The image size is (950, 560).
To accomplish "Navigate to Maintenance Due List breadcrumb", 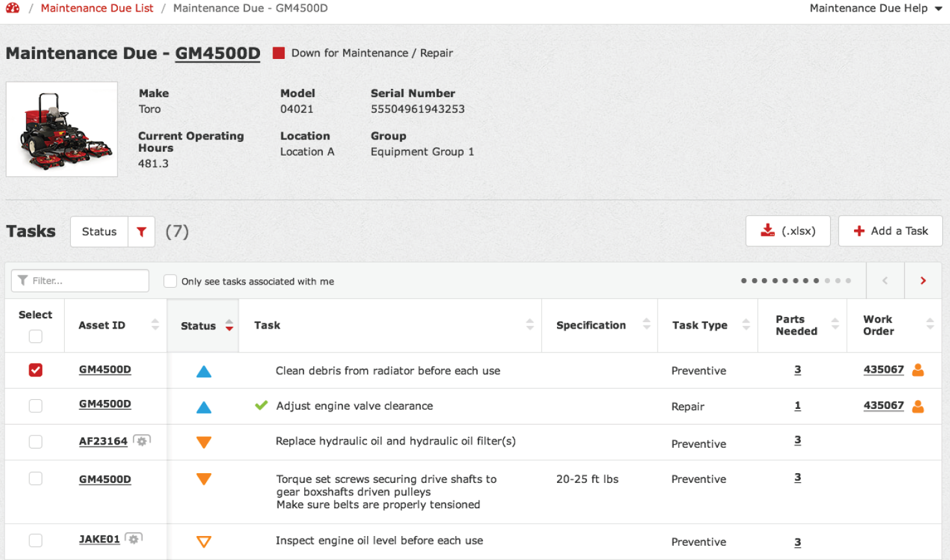I will [x=97, y=8].
